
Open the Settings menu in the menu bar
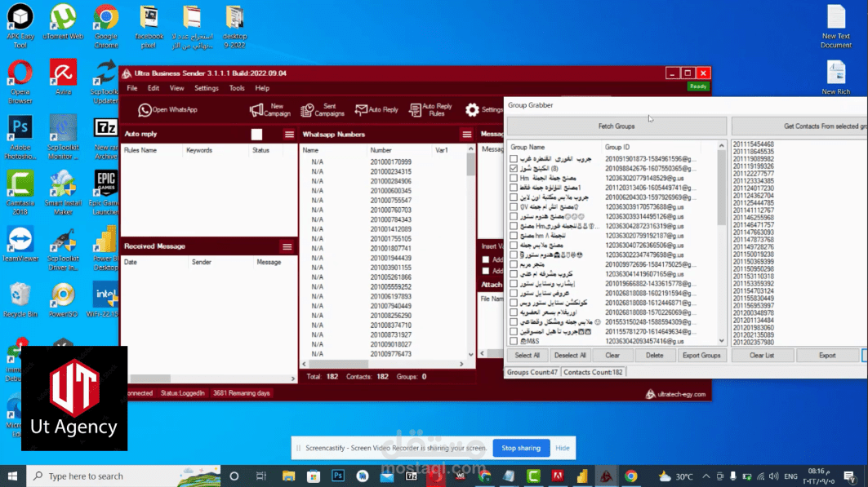pos(206,88)
